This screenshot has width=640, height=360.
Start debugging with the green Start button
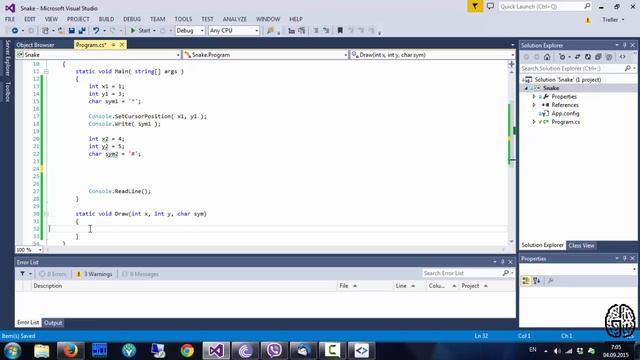[x=140, y=31]
